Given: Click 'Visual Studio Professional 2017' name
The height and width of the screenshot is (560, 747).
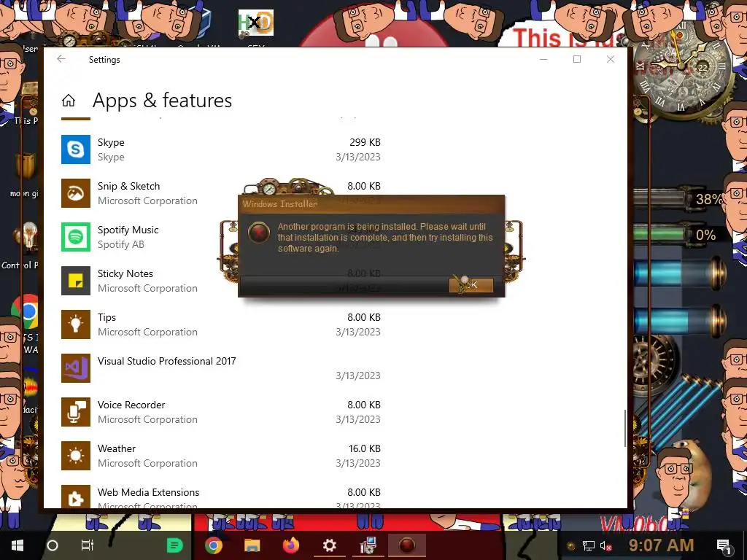Looking at the screenshot, I should point(167,361).
